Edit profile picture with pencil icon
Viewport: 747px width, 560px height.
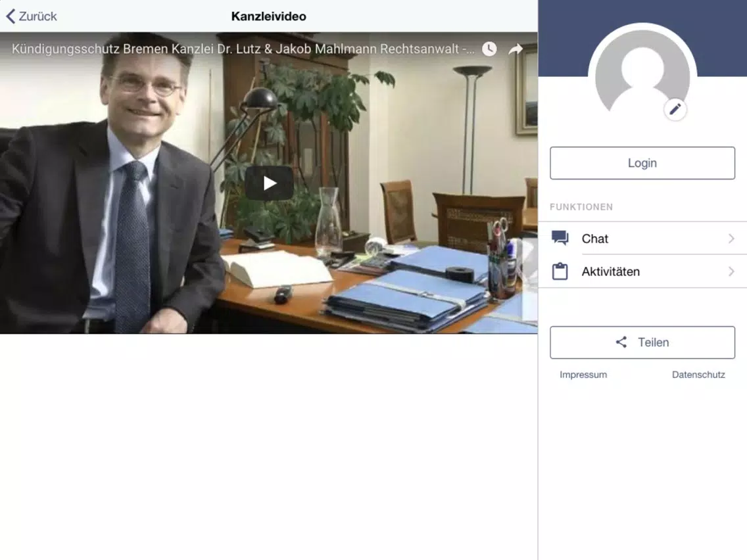click(675, 110)
